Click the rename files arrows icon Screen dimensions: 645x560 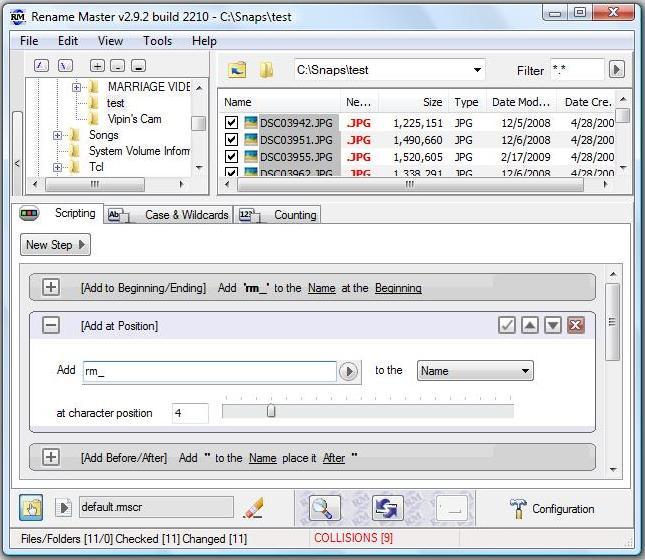coord(387,508)
